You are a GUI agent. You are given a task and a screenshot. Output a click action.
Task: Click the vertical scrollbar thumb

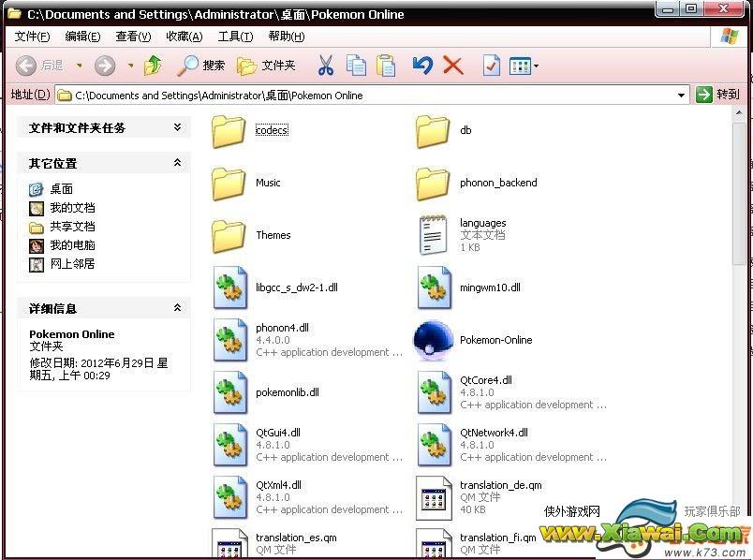point(739,193)
